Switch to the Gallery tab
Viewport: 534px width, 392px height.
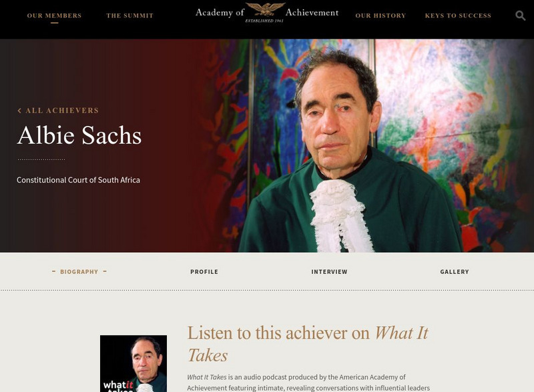tap(455, 271)
